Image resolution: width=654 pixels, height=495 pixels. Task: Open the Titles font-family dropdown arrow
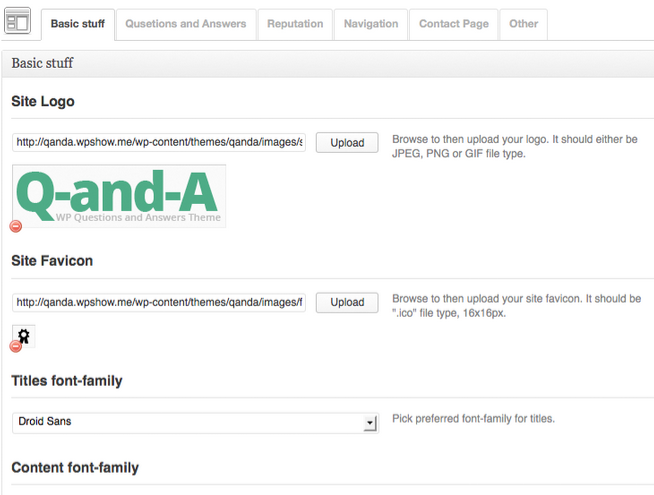coord(370,423)
